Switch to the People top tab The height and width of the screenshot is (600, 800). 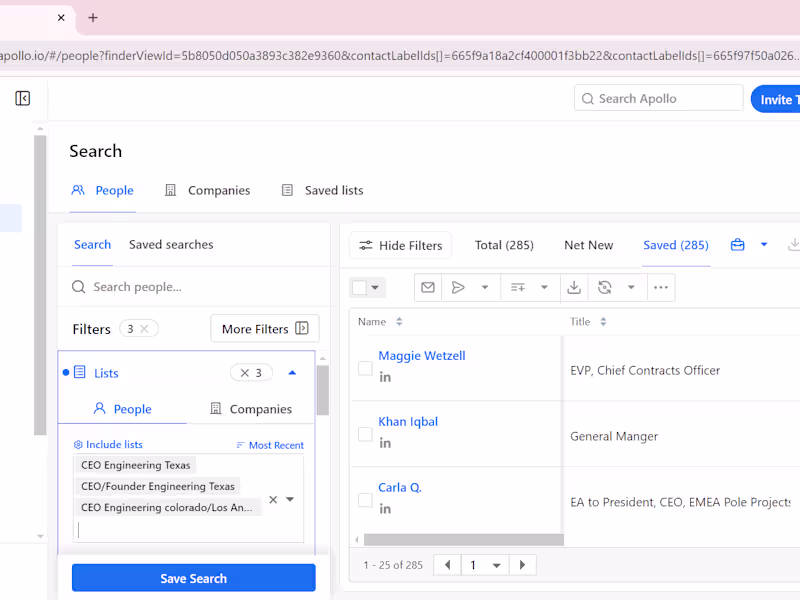click(103, 190)
